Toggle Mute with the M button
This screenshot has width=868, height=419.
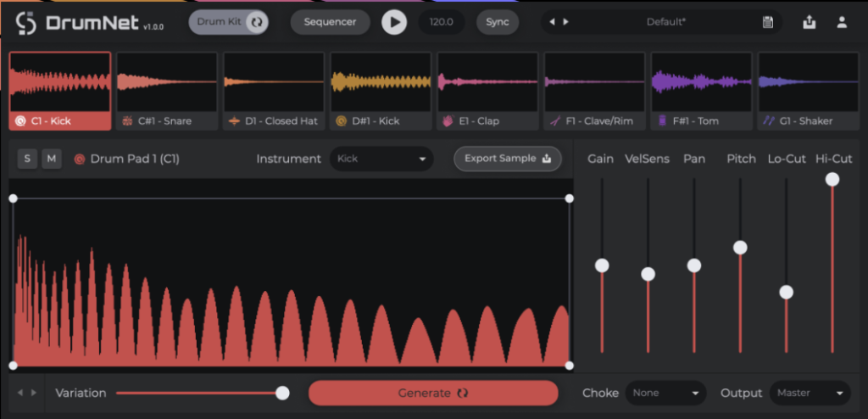[x=52, y=159]
